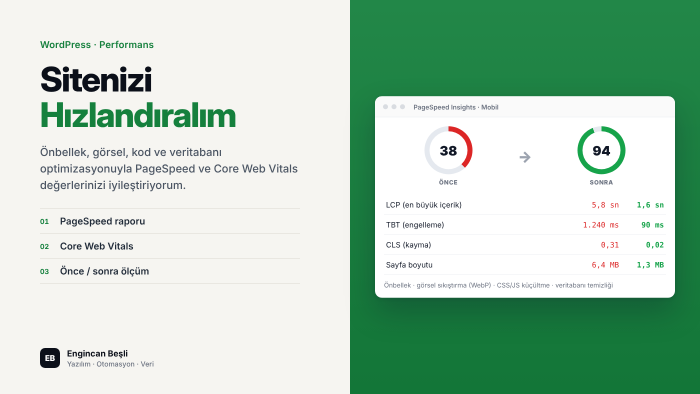Click 'Sayfa boyutu' row label
This screenshot has height=394, width=700.
pos(409,265)
